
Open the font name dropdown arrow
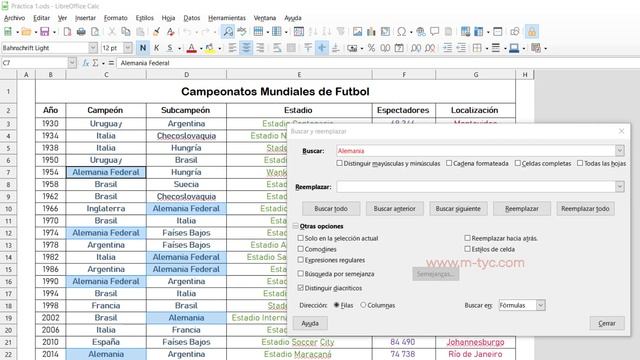(93, 48)
